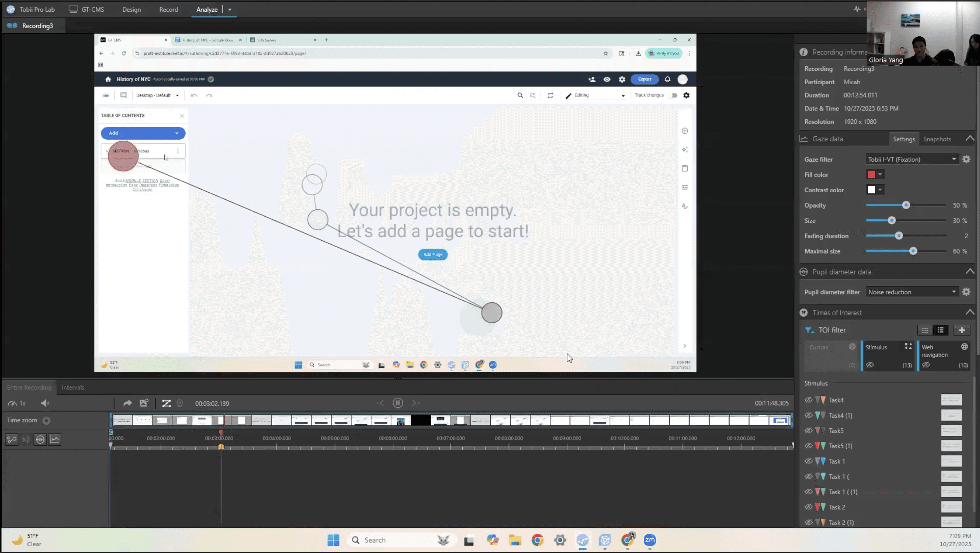Mute the recording audio speaker icon
The height and width of the screenshot is (553, 980).
click(x=45, y=403)
